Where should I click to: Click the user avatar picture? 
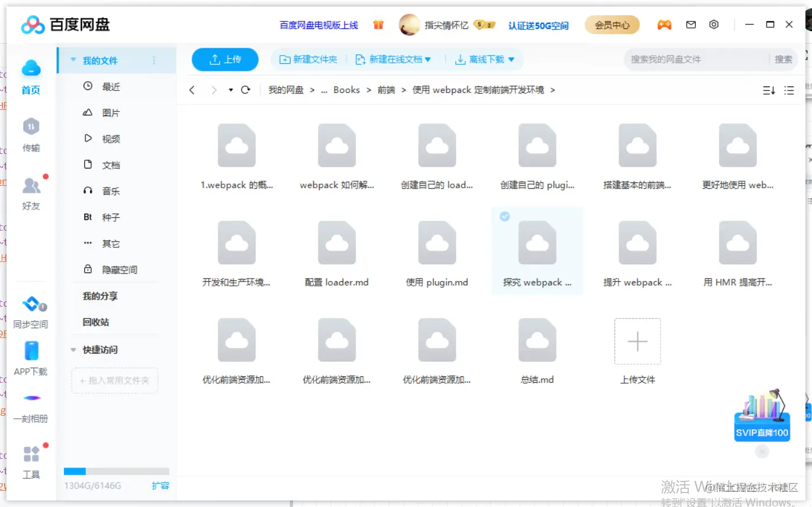pos(409,24)
